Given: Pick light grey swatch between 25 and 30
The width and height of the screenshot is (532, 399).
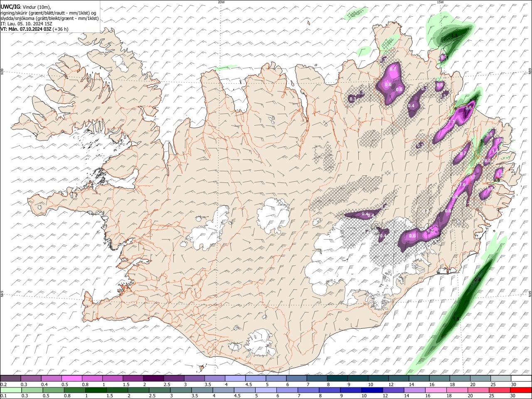Looking at the screenshot, I should tap(501, 378).
